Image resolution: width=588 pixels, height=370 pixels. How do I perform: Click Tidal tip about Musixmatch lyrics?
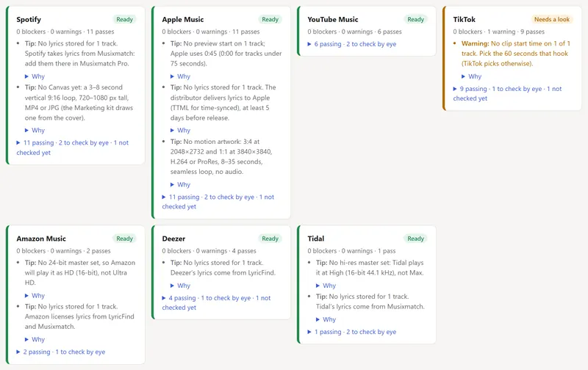coord(370,302)
